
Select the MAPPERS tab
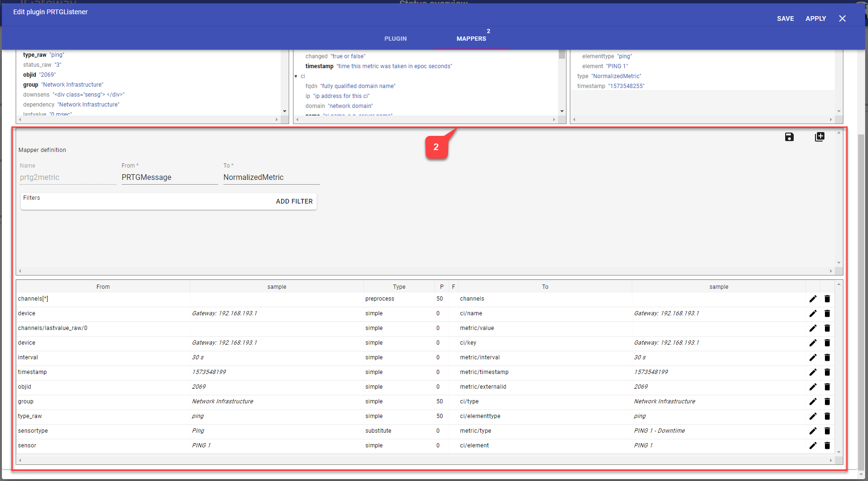(x=471, y=39)
